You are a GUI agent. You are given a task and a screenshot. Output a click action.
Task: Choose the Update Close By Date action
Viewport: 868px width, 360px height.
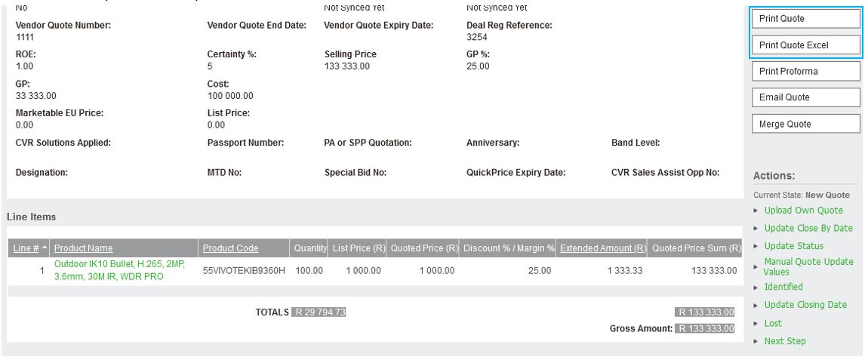click(x=808, y=228)
